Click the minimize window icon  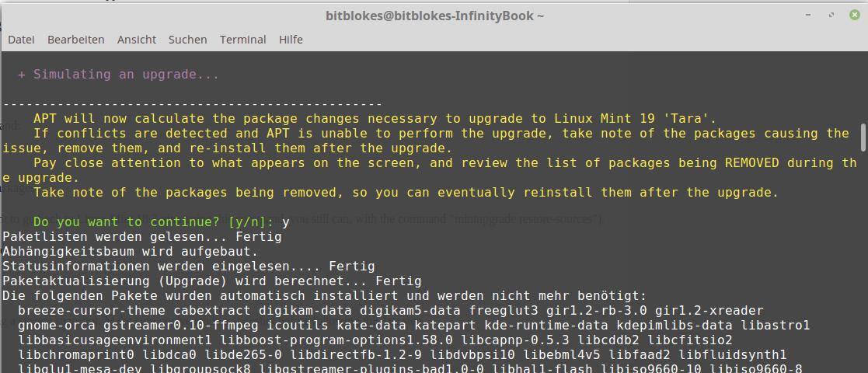(x=809, y=16)
